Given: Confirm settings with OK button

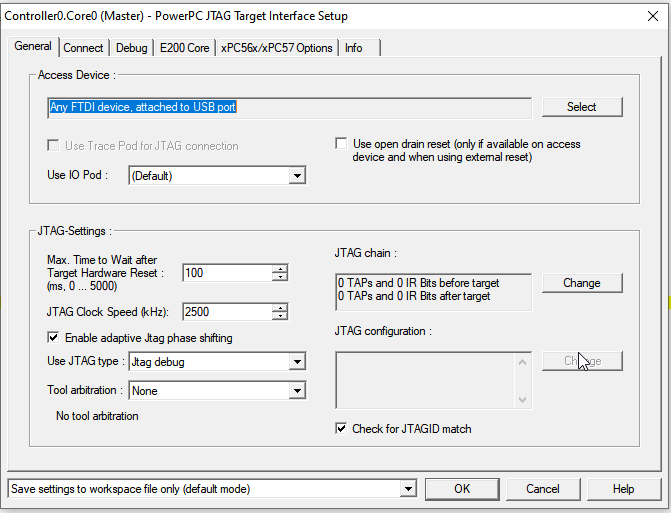Looking at the screenshot, I should [462, 489].
